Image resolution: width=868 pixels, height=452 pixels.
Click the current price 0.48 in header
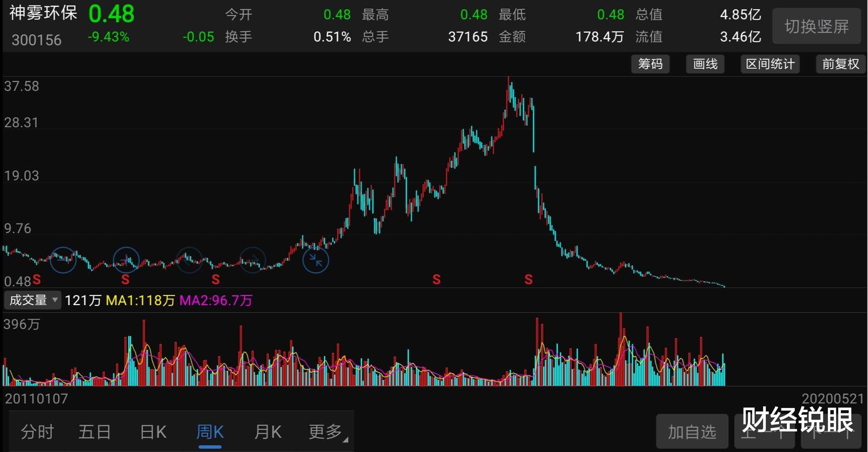(111, 14)
